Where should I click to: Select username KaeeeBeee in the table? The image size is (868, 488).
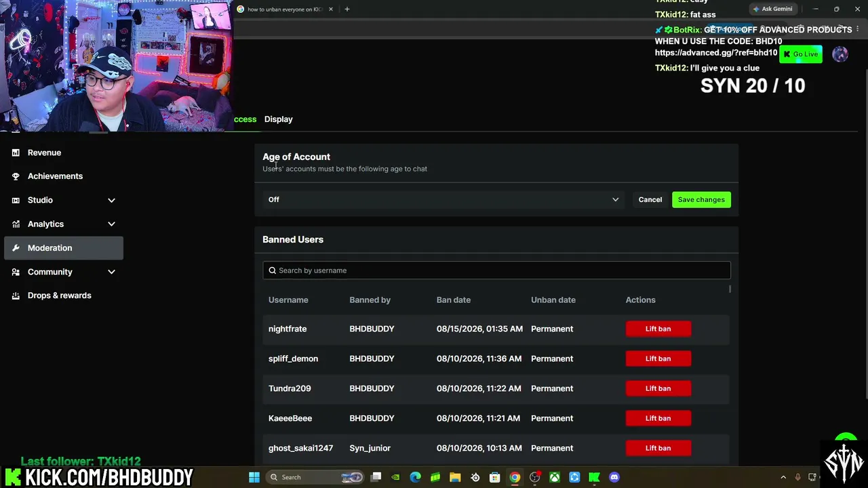click(290, 418)
